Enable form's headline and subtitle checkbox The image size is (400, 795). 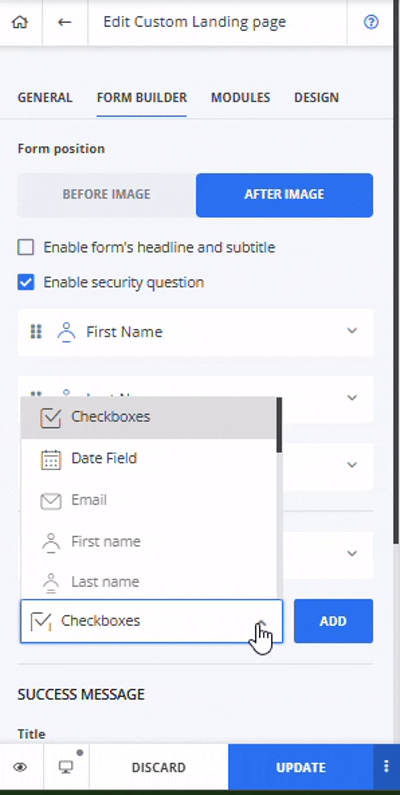[x=26, y=247]
